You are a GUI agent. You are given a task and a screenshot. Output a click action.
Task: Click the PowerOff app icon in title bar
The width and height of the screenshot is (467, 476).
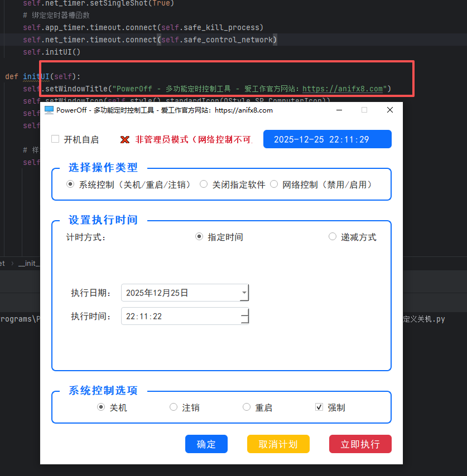point(49,110)
